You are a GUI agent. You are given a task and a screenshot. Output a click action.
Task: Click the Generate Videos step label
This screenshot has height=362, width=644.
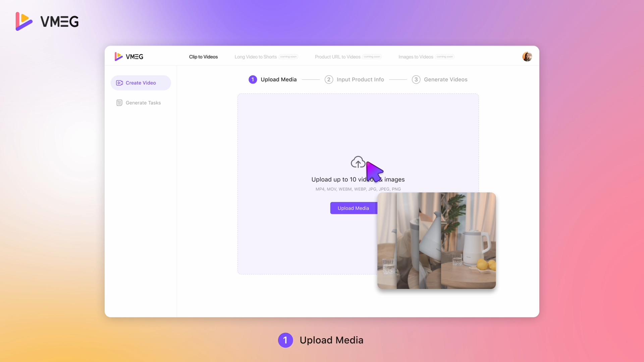[x=445, y=79]
